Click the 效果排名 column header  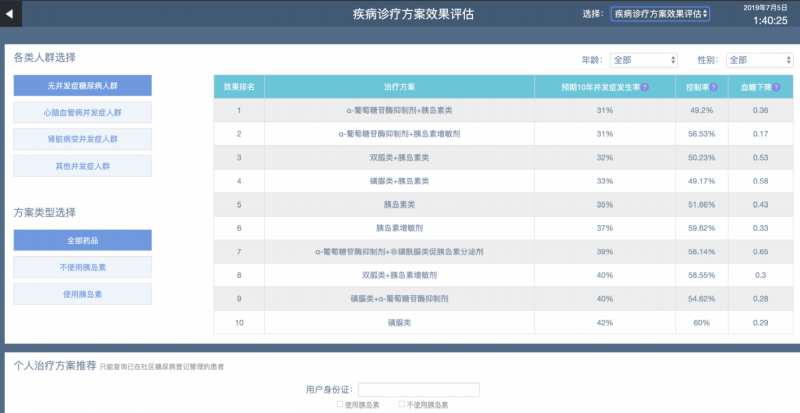pyautogui.click(x=239, y=87)
